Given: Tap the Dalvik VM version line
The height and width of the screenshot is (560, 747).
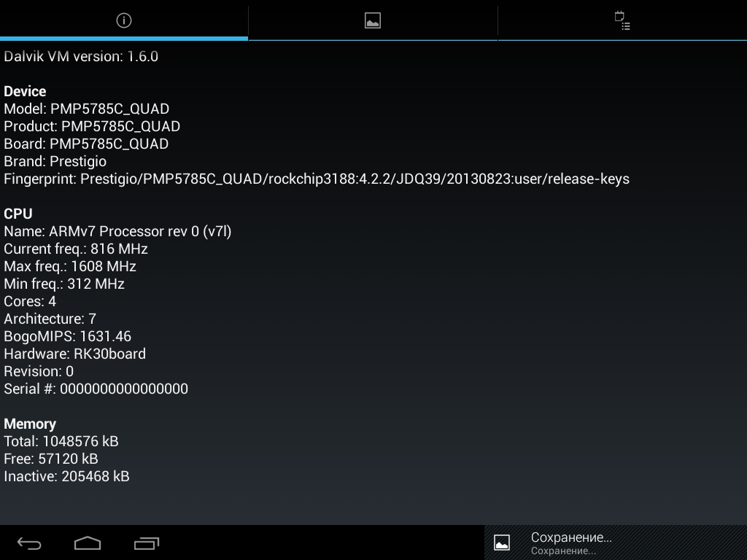Looking at the screenshot, I should pos(81,56).
